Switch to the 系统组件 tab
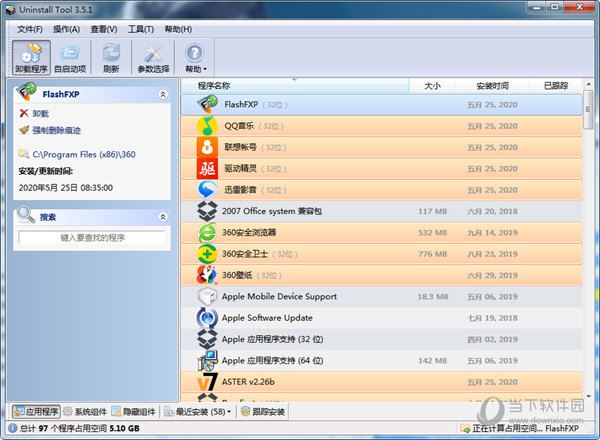The height and width of the screenshot is (440, 600). point(85,412)
